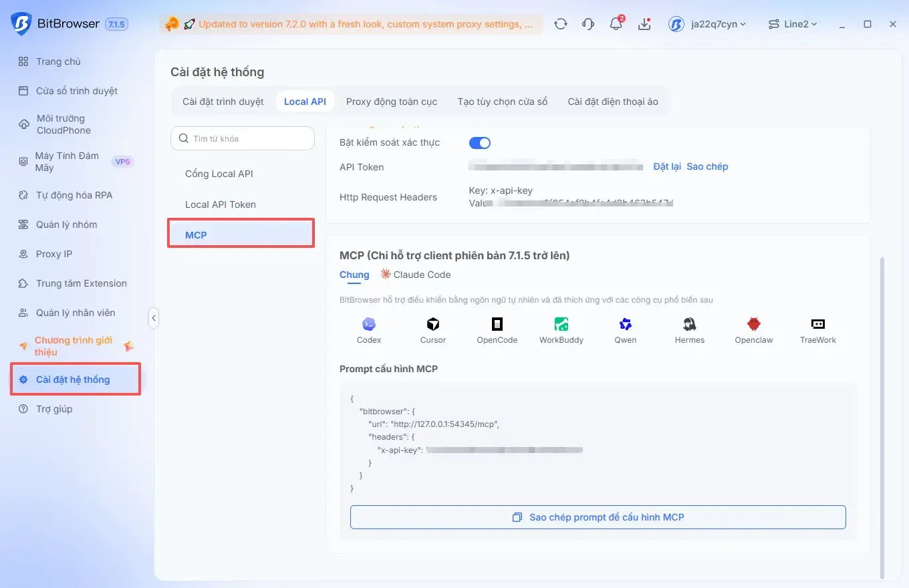The height and width of the screenshot is (588, 909).
Task: Open the notifications bell
Action: point(616,24)
